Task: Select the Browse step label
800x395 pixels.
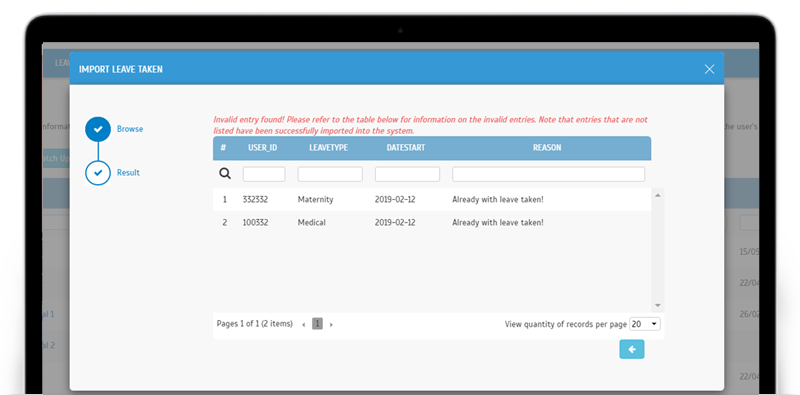Action: point(130,129)
